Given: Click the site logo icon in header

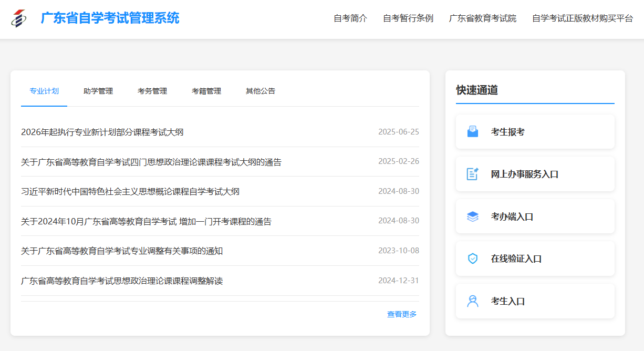Looking at the screenshot, I should 19,18.
